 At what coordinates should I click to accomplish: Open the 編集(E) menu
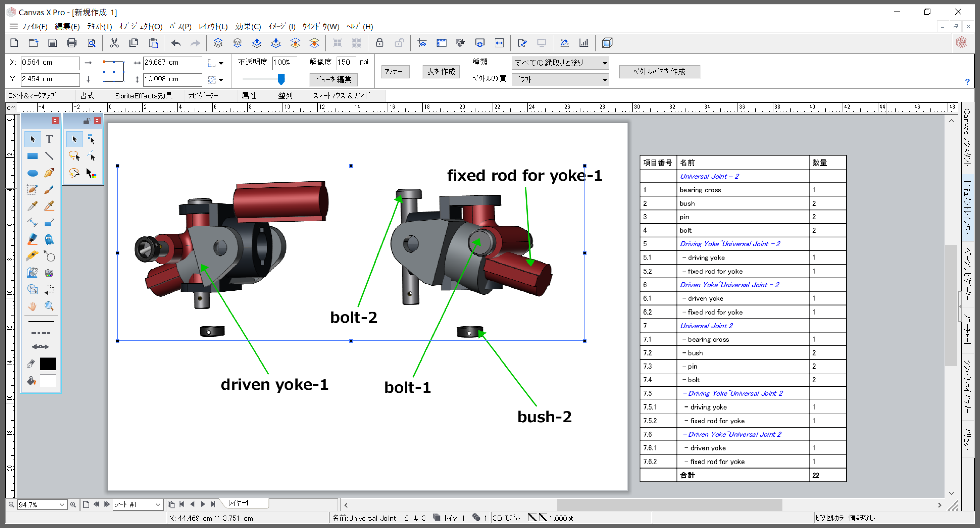click(x=67, y=26)
